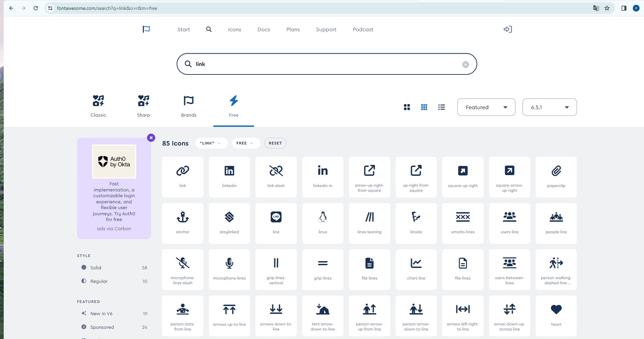This screenshot has height=339, width=644.
Task: Filter by New In V6
Action: pyautogui.click(x=114, y=313)
